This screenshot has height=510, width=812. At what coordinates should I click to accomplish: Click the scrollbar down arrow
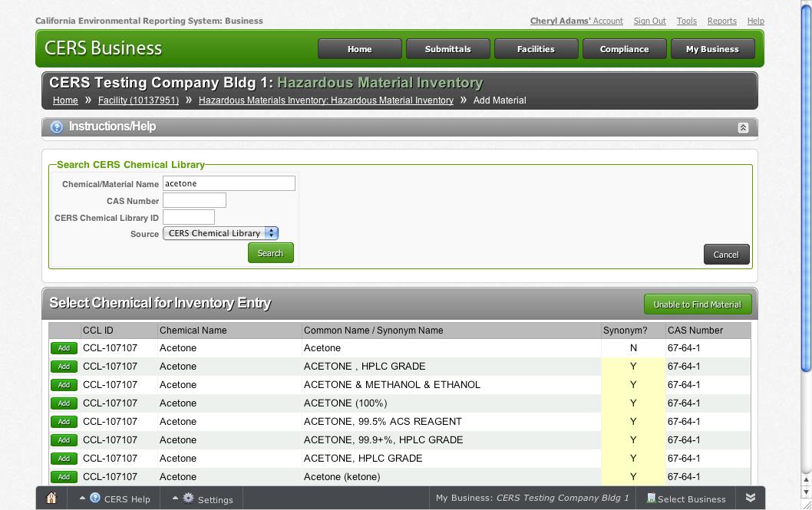pyautogui.click(x=807, y=492)
